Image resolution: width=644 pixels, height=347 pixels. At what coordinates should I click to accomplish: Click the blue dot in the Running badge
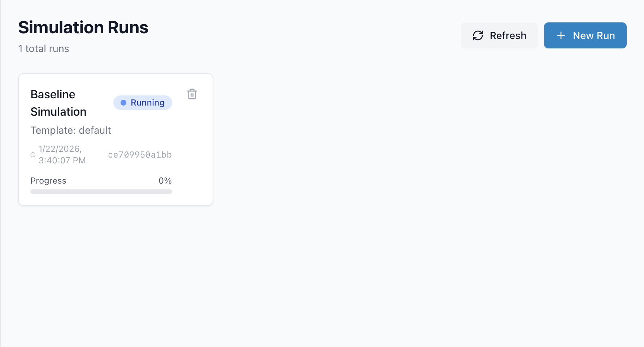[123, 103]
